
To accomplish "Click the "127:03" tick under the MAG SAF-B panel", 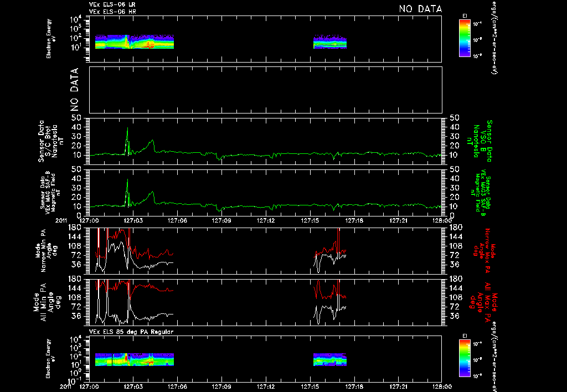I will (133, 220).
